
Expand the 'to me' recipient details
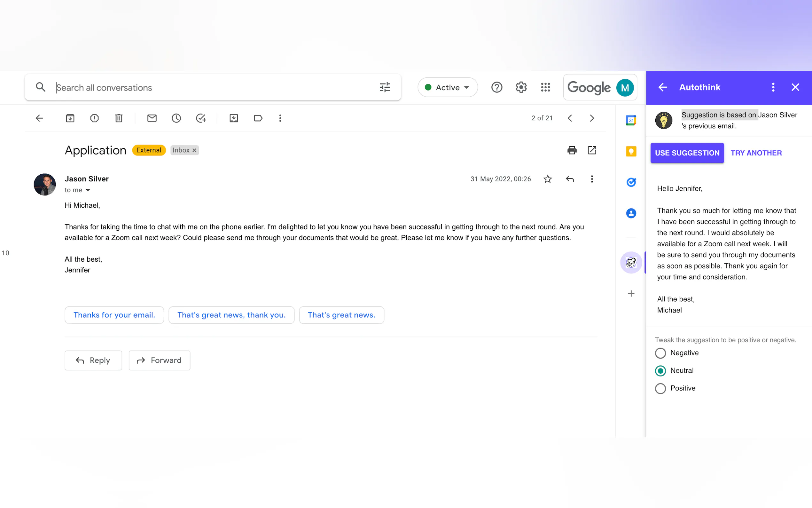tap(88, 190)
